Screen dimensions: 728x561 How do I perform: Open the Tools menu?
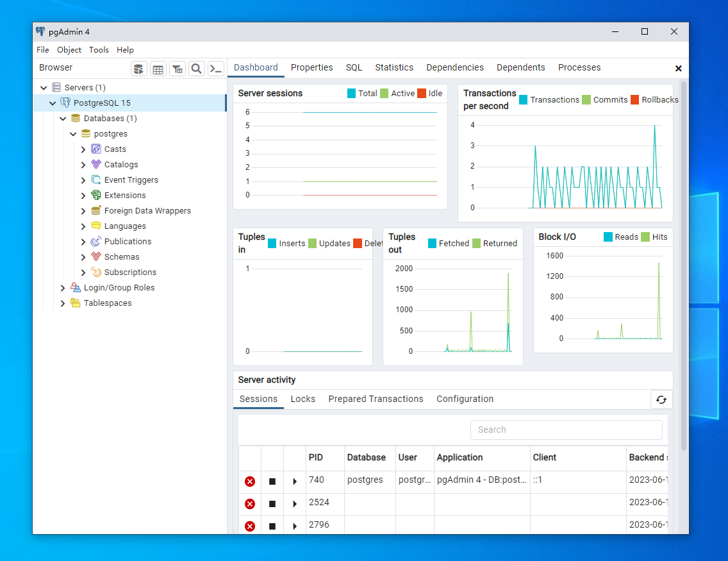(99, 50)
